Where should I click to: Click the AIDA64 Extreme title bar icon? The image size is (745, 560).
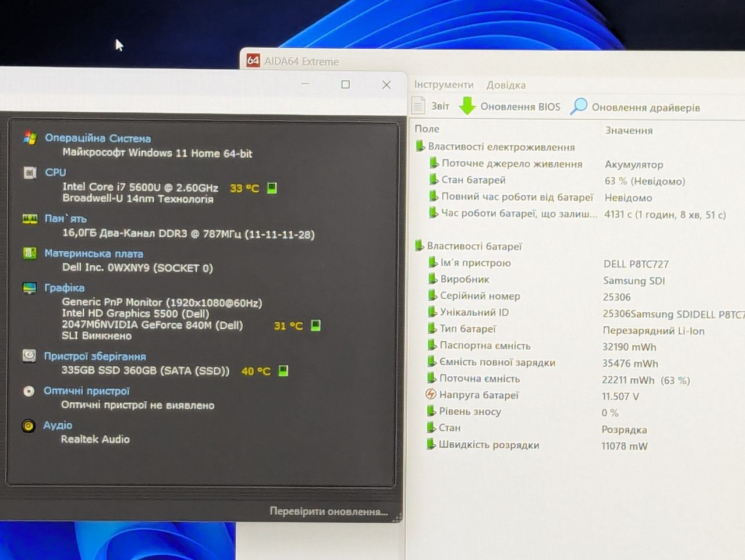pyautogui.click(x=253, y=60)
